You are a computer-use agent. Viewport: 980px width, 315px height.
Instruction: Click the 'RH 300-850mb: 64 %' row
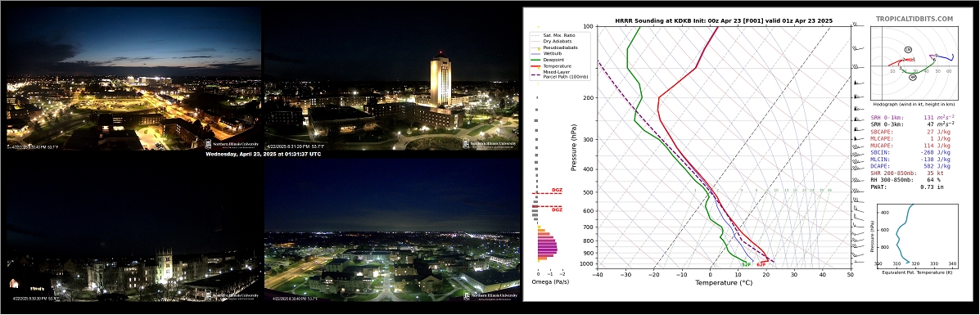click(907, 180)
